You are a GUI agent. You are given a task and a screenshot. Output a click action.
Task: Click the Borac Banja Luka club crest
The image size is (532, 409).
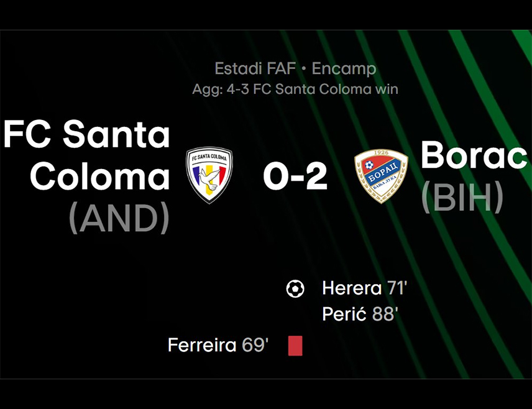point(381,175)
